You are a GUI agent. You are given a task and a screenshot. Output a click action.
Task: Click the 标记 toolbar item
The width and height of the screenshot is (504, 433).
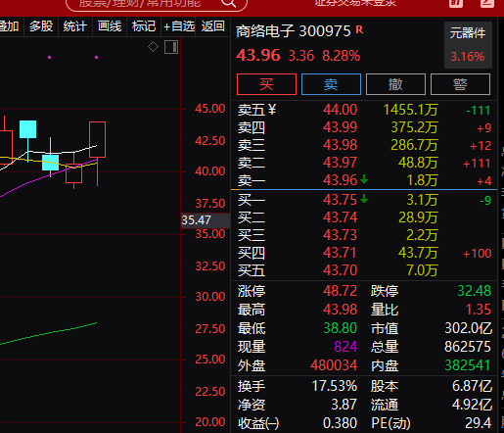pos(144,26)
